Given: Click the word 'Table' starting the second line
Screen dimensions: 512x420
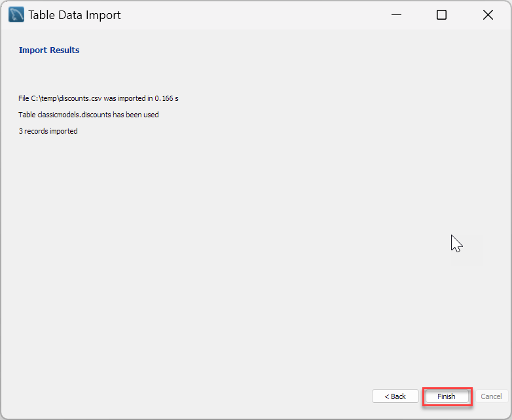Looking at the screenshot, I should click(27, 115).
